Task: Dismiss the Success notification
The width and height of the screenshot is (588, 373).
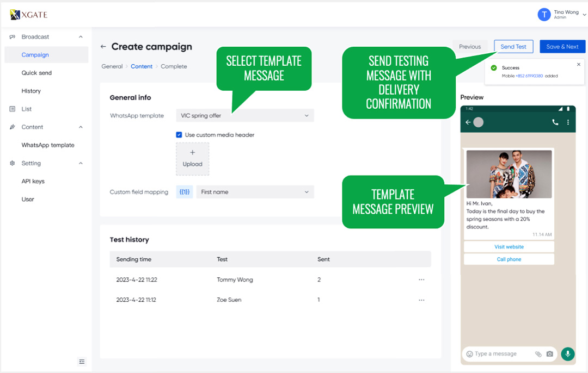Action: click(x=578, y=64)
